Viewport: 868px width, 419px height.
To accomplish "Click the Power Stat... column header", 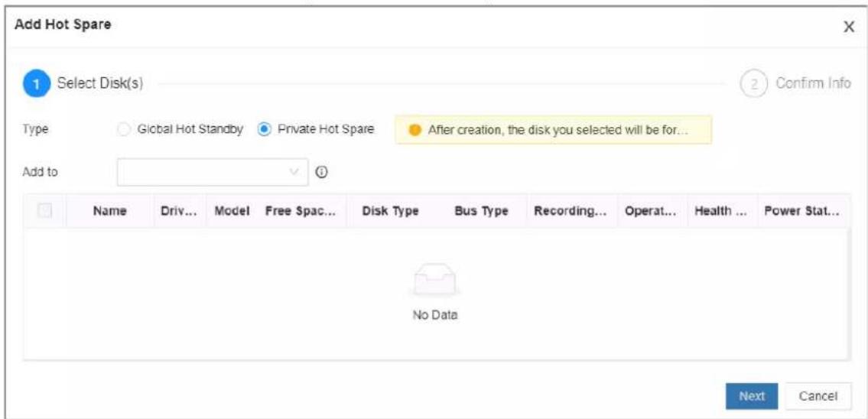I will (x=801, y=211).
